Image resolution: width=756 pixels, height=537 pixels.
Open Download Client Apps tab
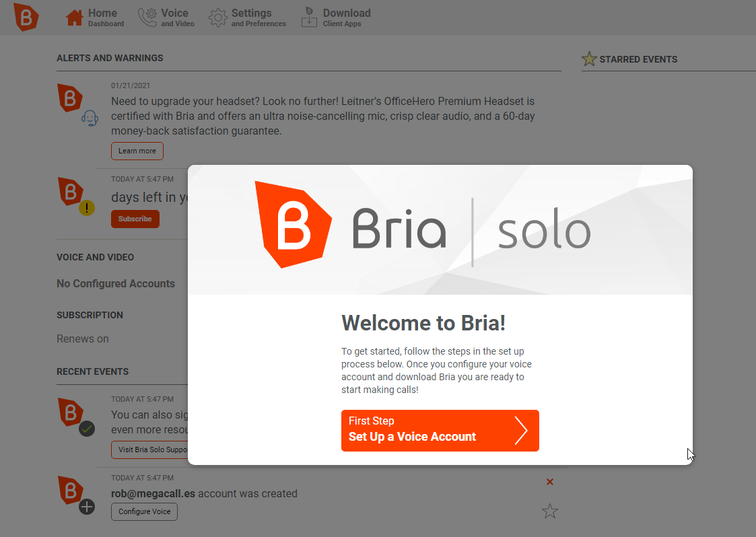click(x=336, y=17)
